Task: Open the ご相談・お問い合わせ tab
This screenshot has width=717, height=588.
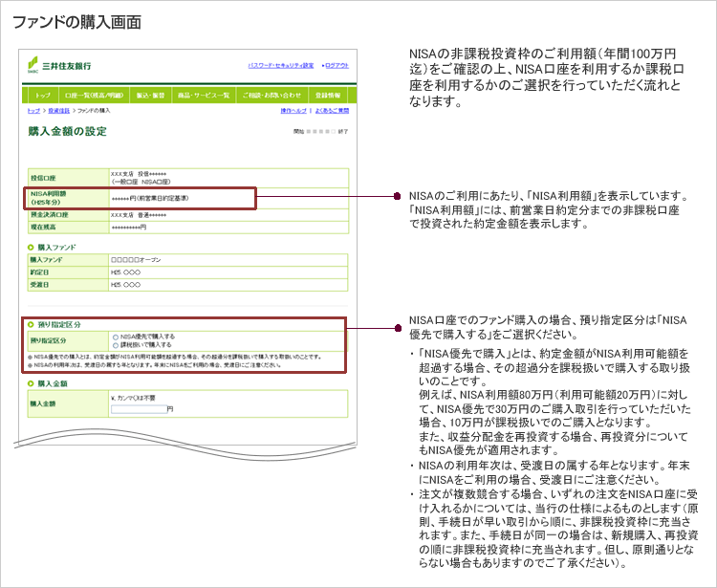Action: 272,97
